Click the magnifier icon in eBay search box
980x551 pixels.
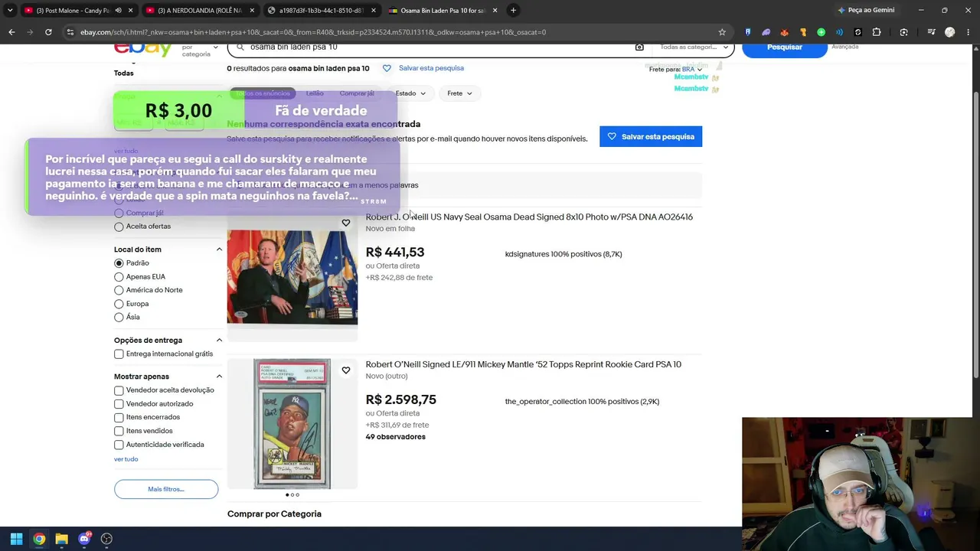tap(240, 47)
